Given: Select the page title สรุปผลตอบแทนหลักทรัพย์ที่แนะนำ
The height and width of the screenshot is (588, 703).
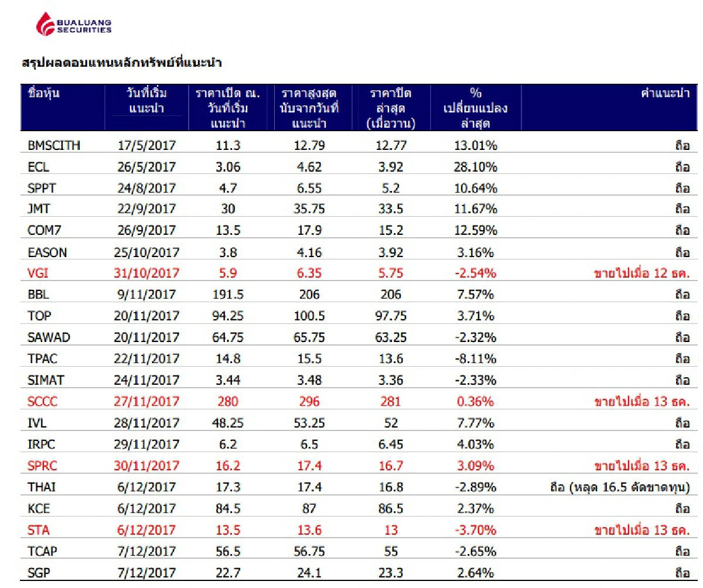Looking at the screenshot, I should point(122,61).
